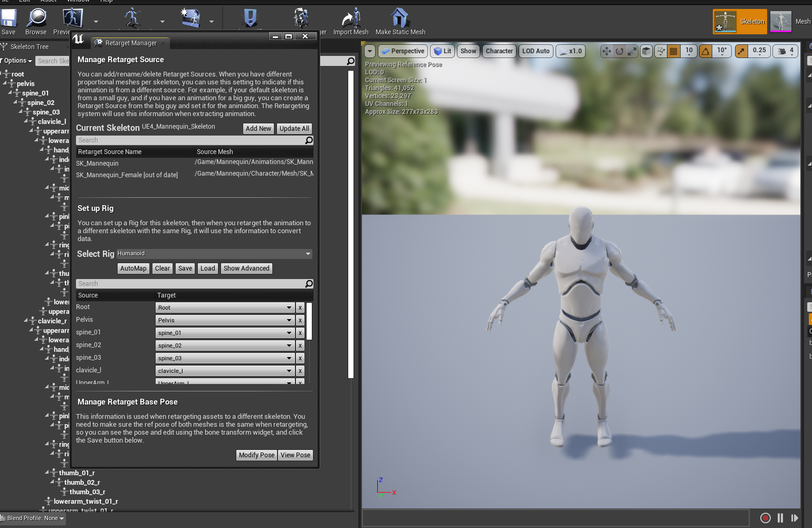Image resolution: width=812 pixels, height=528 pixels.
Task: Toggle scale snapping in viewport
Action: click(x=741, y=51)
